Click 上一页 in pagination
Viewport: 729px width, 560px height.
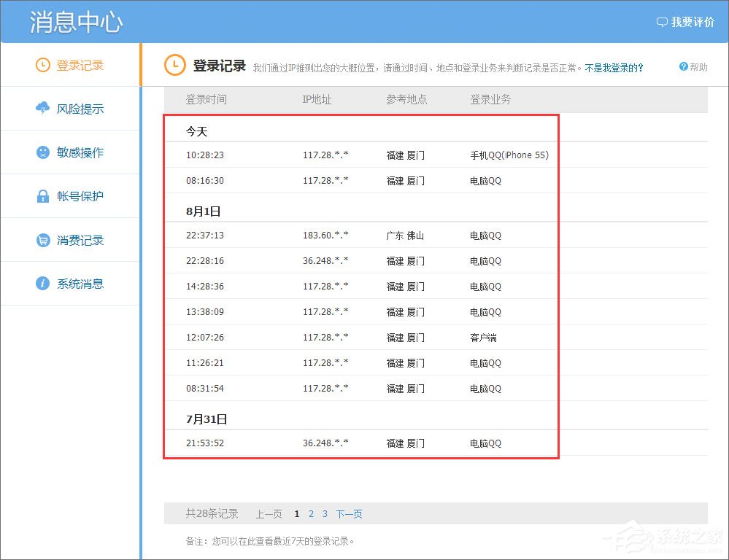coord(269,513)
